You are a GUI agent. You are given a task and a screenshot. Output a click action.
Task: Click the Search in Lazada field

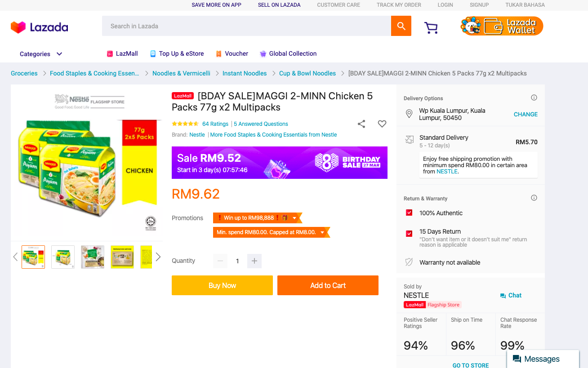point(246,26)
